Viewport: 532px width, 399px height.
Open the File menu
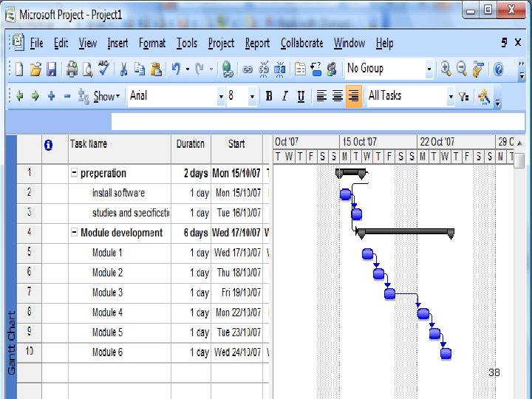[x=37, y=44]
